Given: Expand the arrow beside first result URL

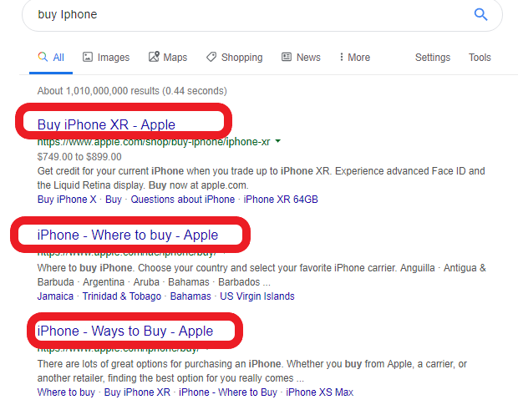Looking at the screenshot, I should 277,142.
